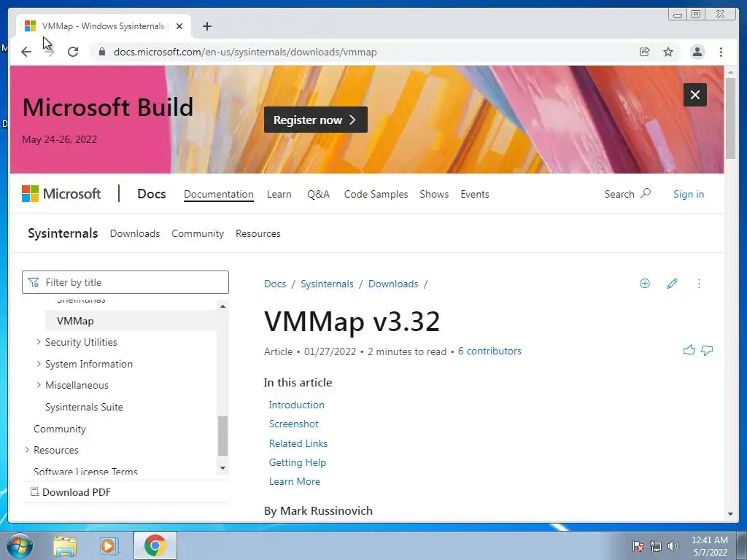This screenshot has width=747, height=560.
Task: Open the Windows Start menu
Action: point(19,545)
